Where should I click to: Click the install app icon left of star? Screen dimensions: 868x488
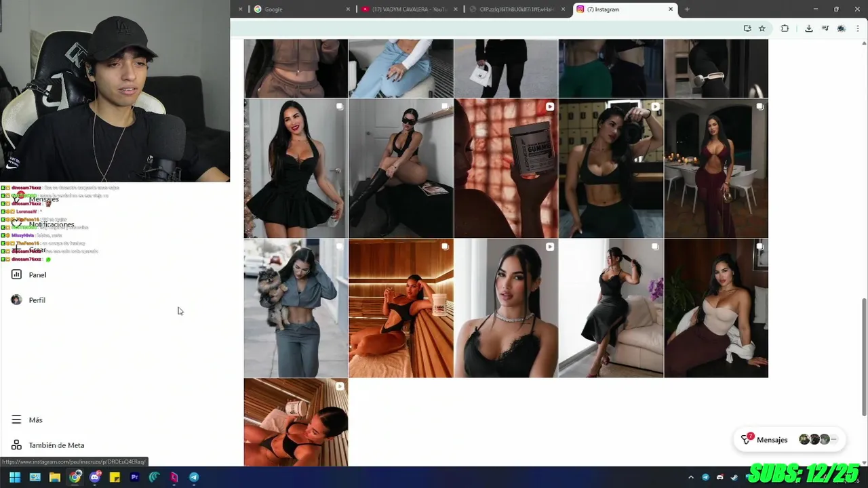tap(747, 28)
